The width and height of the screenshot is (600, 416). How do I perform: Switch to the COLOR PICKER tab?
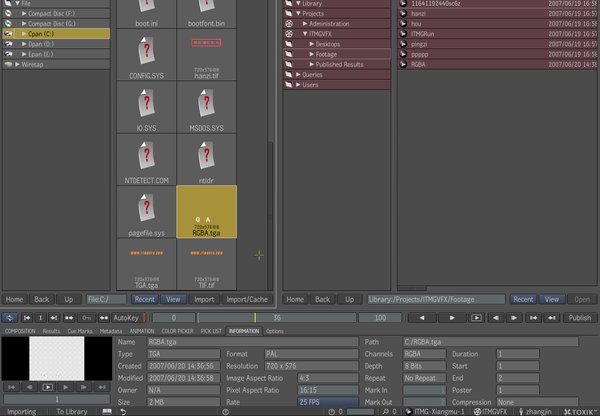point(177,330)
